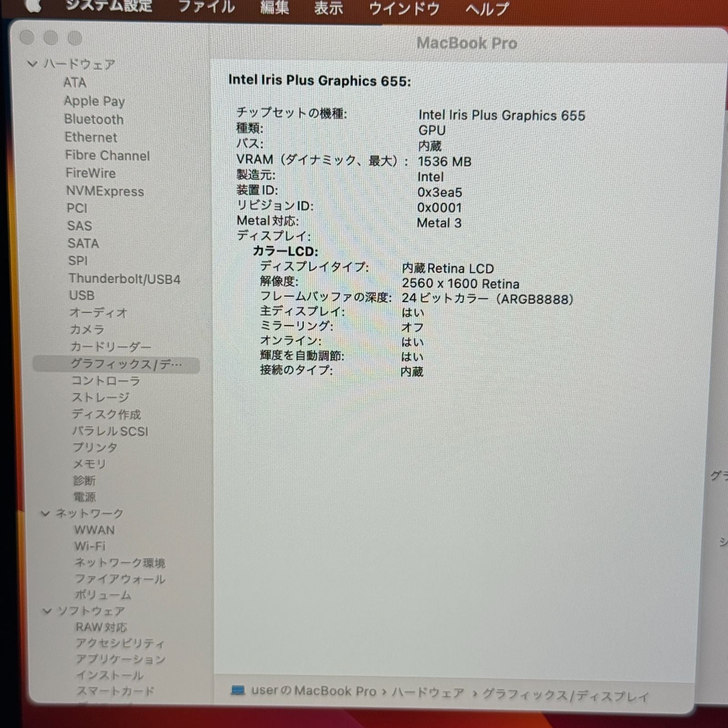Select カメラ in the sidebar

coord(87,329)
